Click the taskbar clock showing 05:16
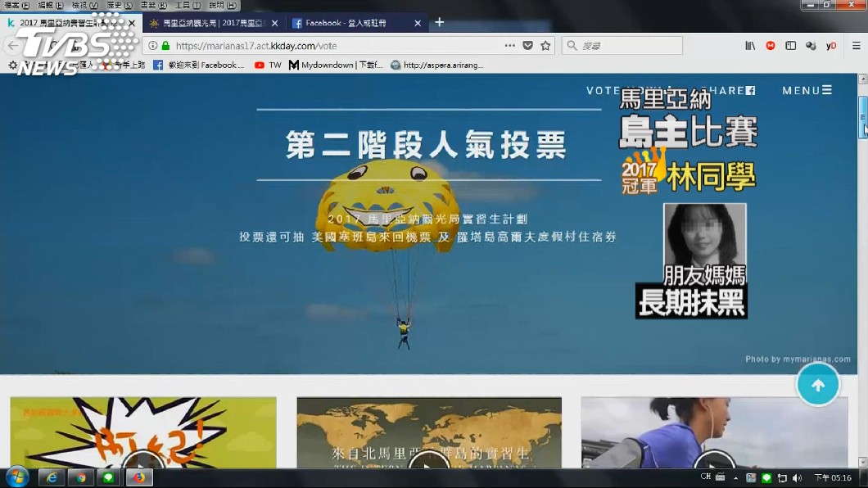The height and width of the screenshot is (488, 868). click(833, 477)
